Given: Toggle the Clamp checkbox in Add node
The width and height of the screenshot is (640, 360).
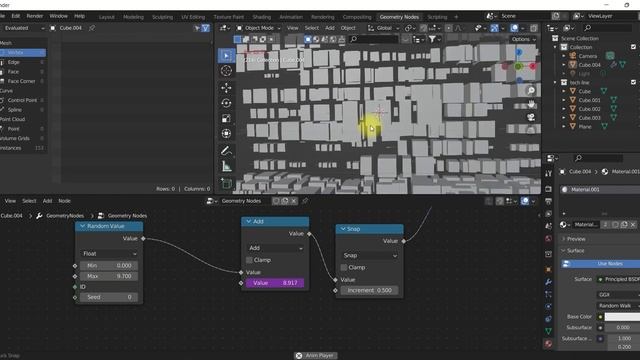Looking at the screenshot, I should pyautogui.click(x=249, y=260).
